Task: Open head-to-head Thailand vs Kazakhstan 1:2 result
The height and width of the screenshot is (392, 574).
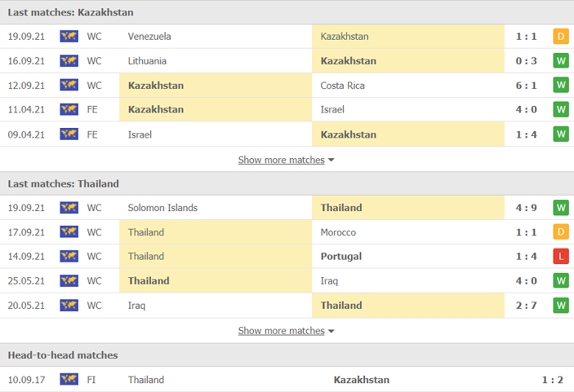Action: click(553, 379)
